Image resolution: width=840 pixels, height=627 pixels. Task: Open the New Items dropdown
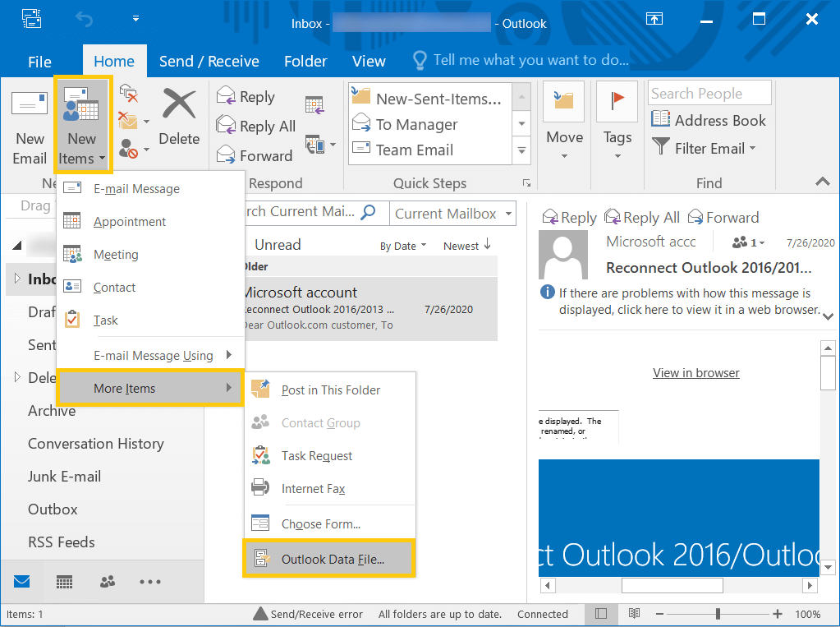pyautogui.click(x=82, y=124)
